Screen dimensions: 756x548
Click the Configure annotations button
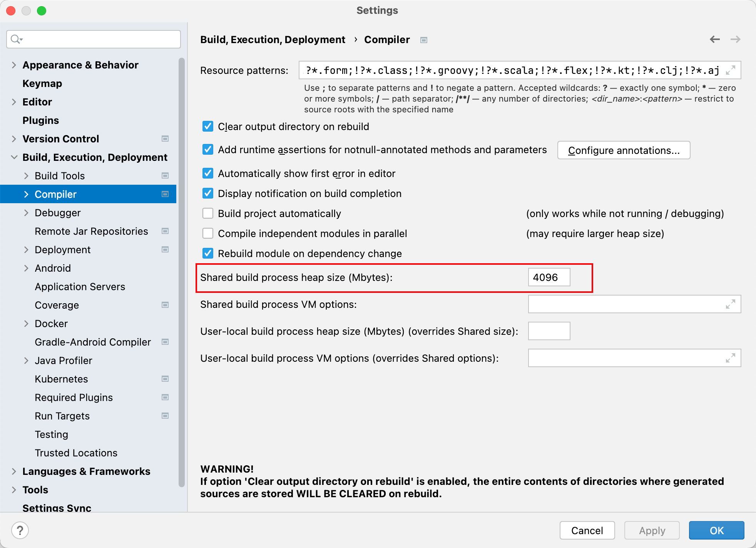(623, 150)
